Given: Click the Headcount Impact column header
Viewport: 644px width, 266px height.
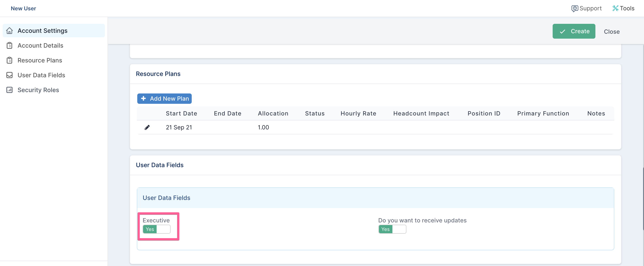Looking at the screenshot, I should click(x=421, y=113).
